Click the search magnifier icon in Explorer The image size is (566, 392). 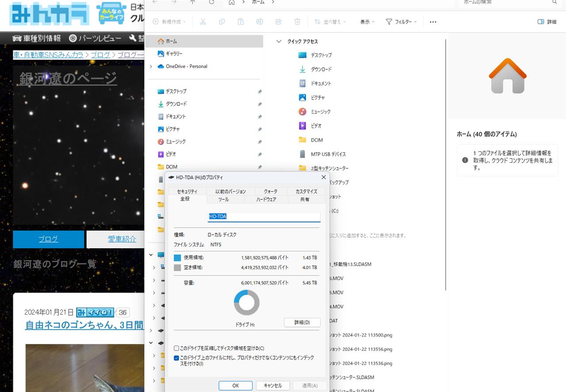pyautogui.click(x=555, y=2)
